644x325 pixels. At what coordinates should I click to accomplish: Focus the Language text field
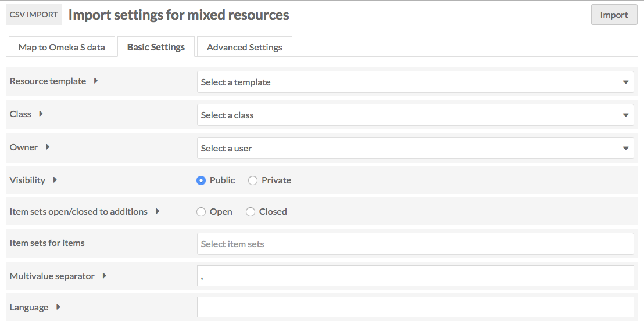click(415, 307)
